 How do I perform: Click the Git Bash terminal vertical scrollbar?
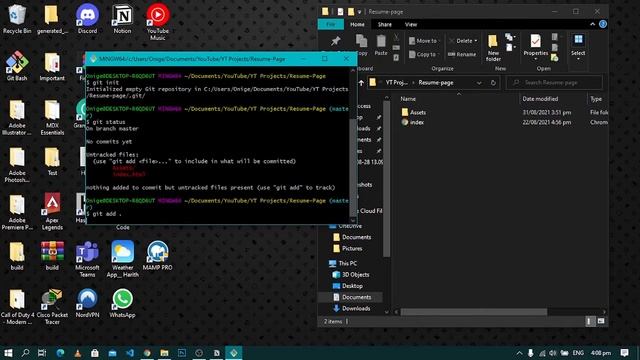353,167
